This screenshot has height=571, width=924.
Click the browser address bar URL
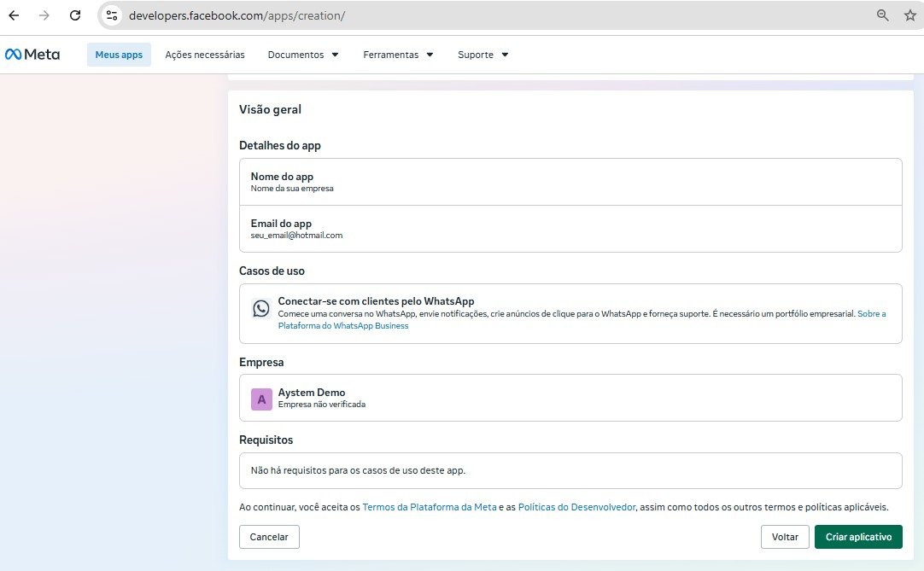237,16
